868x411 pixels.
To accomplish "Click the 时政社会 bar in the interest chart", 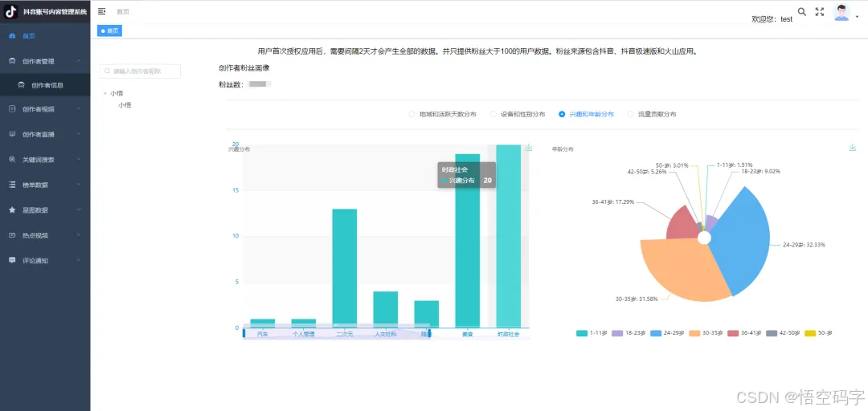I will click(508, 236).
